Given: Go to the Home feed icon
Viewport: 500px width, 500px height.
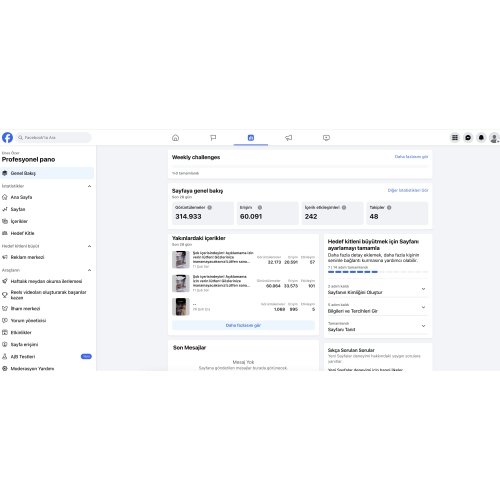Looking at the screenshot, I should pyautogui.click(x=175, y=138).
